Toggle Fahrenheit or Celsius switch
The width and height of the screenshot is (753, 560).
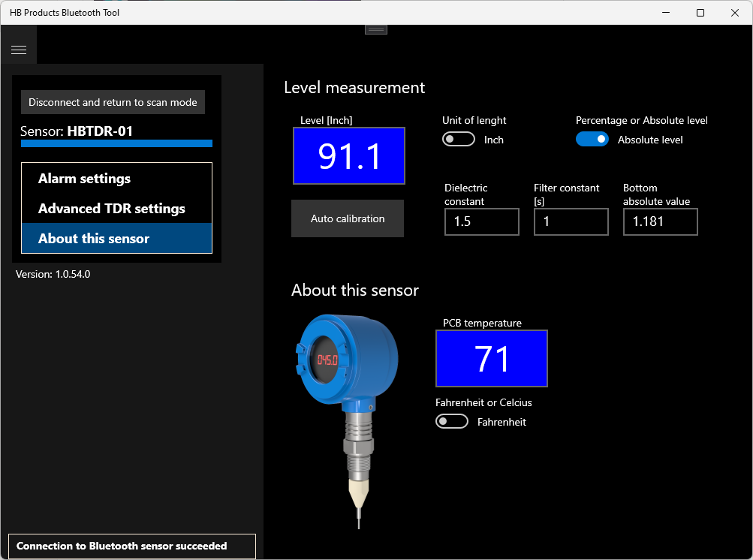452,421
